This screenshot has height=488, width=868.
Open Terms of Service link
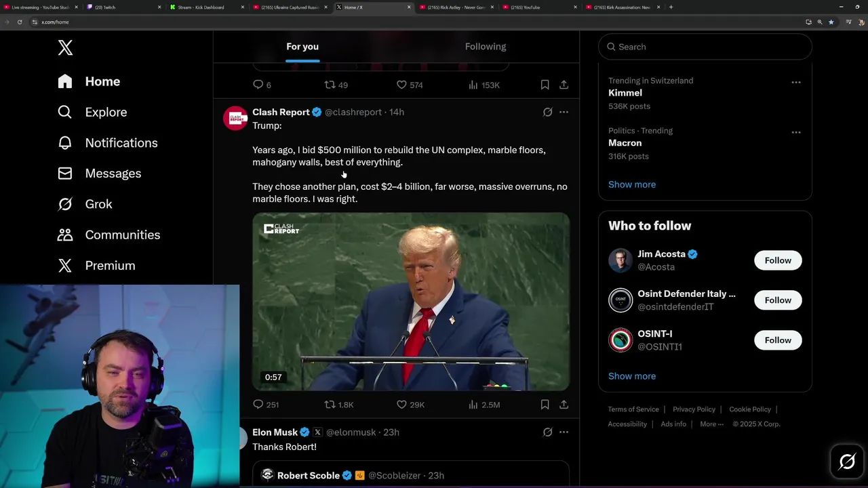click(x=633, y=409)
